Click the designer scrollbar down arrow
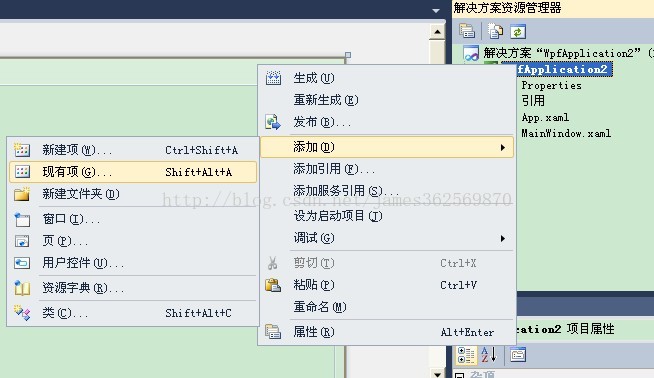 coord(437,374)
